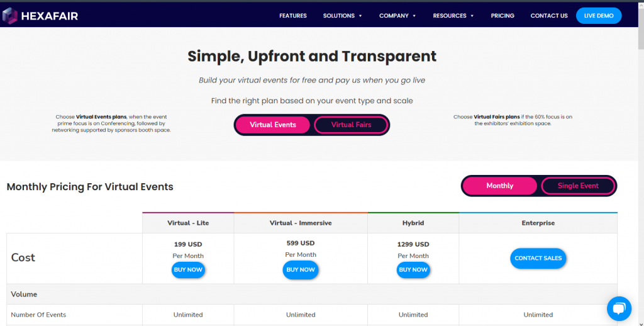Click the Cost row label
This screenshot has width=644, height=326.
tap(23, 257)
